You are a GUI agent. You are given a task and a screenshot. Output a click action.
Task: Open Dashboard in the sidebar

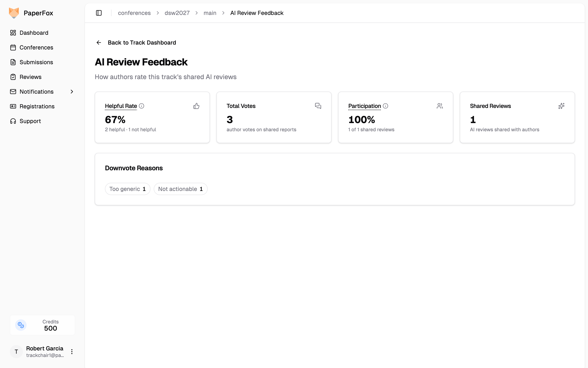[x=42, y=33]
